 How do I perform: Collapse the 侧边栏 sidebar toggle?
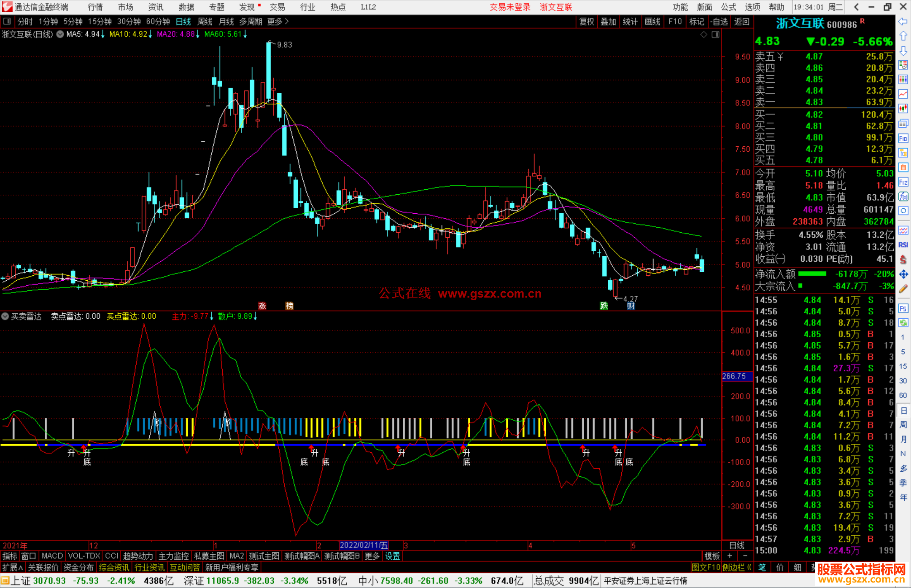click(737, 567)
